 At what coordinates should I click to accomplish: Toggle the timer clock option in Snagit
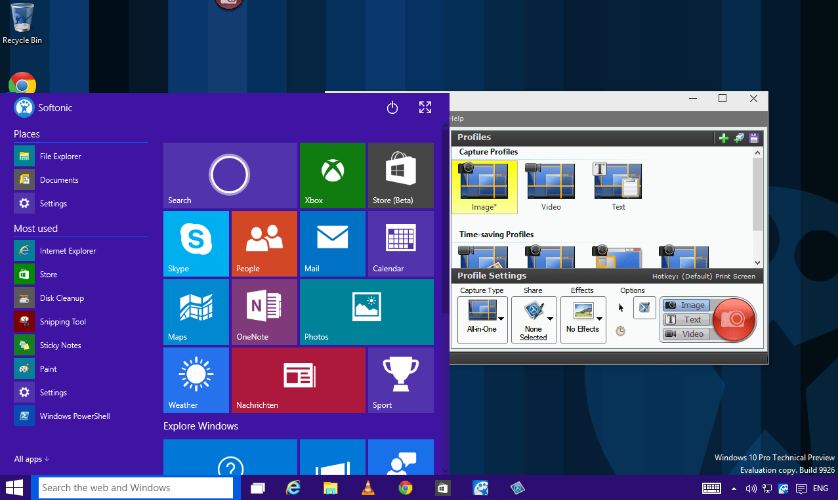pyautogui.click(x=620, y=331)
